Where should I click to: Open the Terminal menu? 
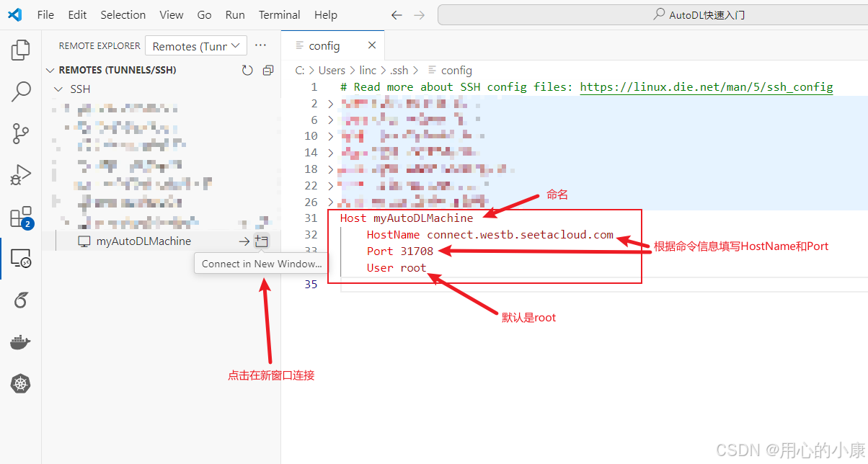280,14
